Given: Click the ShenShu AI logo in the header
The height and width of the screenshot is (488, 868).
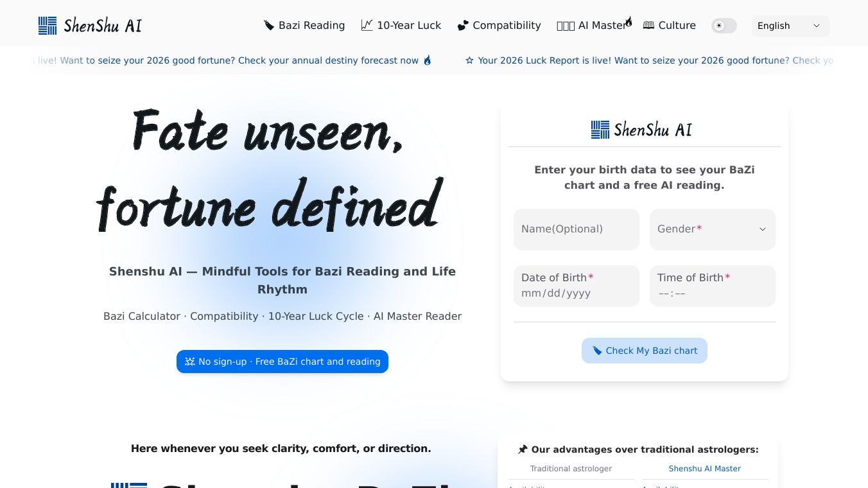Looking at the screenshot, I should [x=90, y=26].
